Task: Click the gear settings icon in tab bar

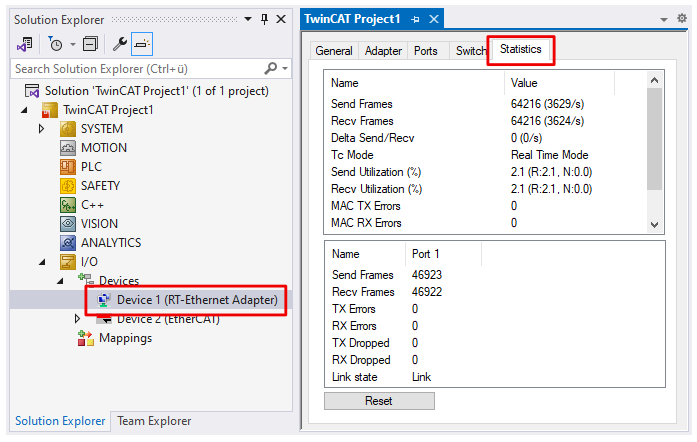Action: pos(681,19)
